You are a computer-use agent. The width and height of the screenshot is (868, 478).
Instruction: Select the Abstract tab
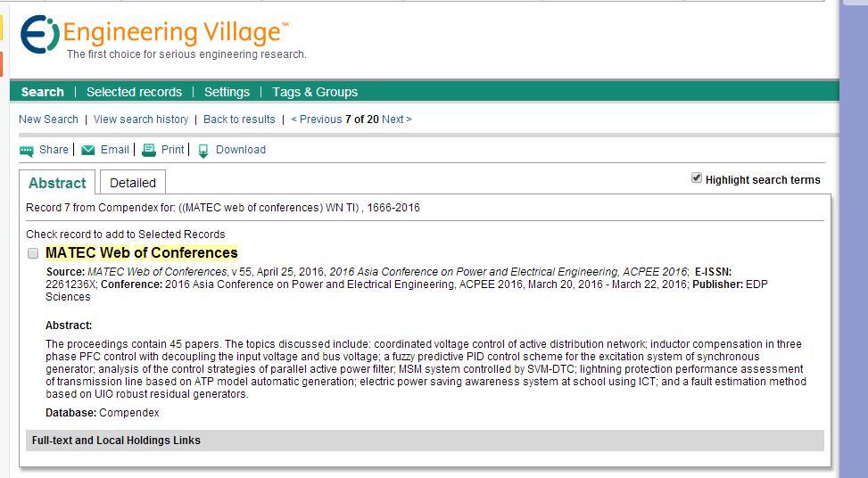point(57,183)
